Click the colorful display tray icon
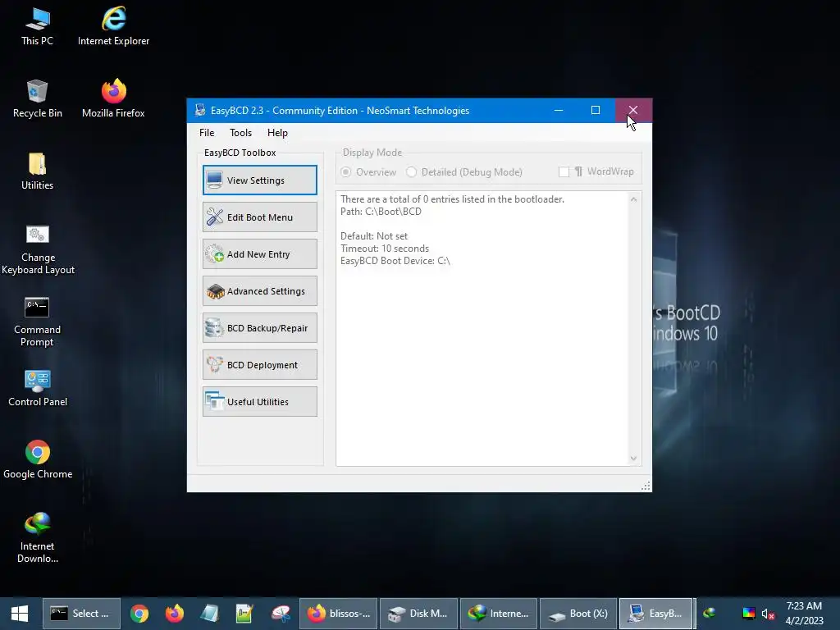Screen dimensions: 840x630 point(748,614)
